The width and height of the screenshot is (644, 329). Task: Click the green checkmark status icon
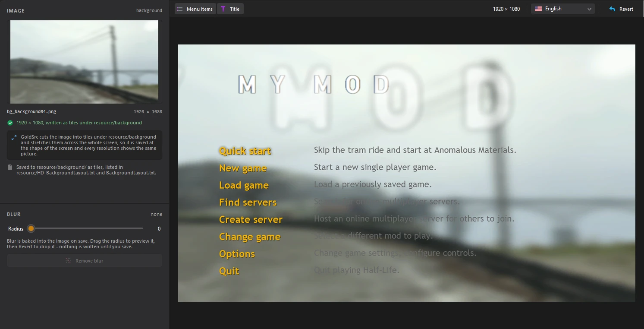click(x=10, y=123)
